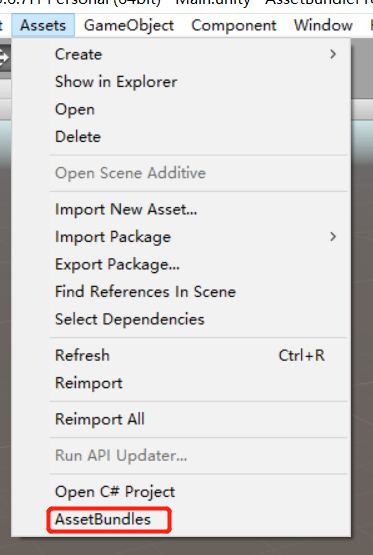The width and height of the screenshot is (373, 555).
Task: Expand the Import Package submenu arrow
Action: pos(333,236)
